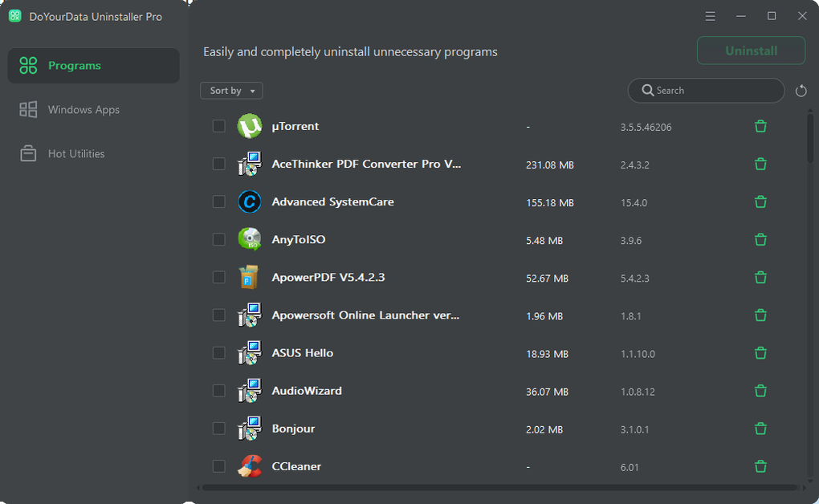Screen dimensions: 819x504
Task: Check the AnyToISO checkbox
Action: click(219, 239)
